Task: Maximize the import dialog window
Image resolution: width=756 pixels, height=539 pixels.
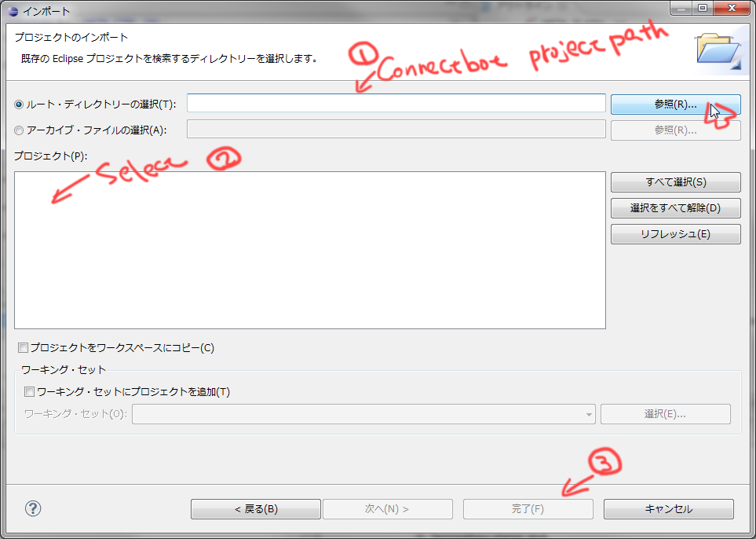Action: click(703, 8)
